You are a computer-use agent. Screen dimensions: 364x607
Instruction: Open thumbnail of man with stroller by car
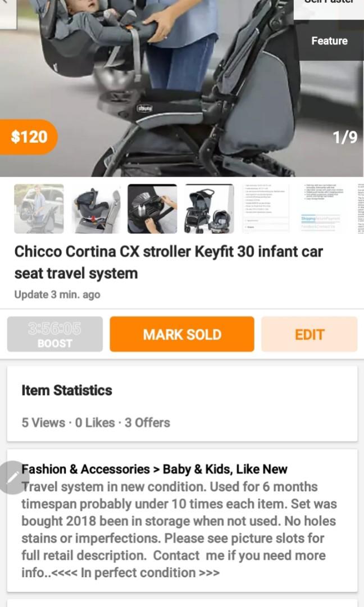coord(39,209)
